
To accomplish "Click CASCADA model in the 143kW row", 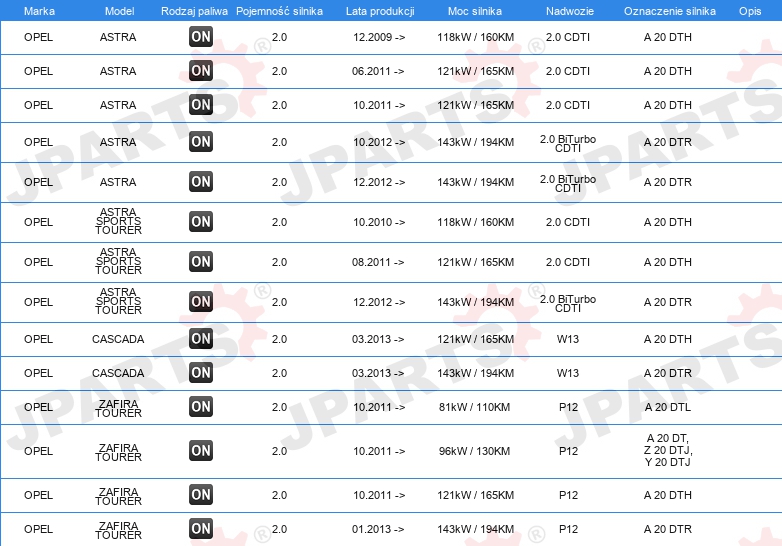I will point(118,373).
